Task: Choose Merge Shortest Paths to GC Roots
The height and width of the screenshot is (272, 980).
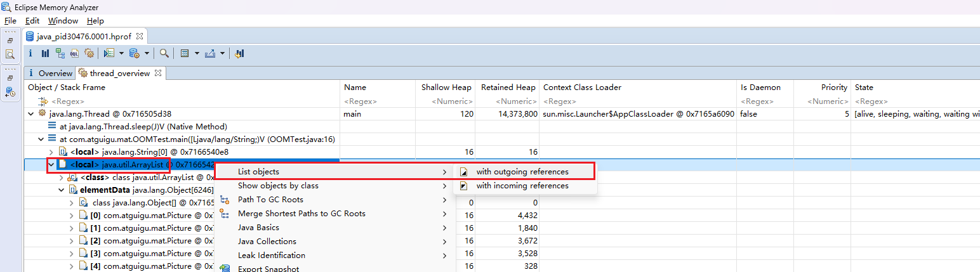Action: [x=333, y=214]
